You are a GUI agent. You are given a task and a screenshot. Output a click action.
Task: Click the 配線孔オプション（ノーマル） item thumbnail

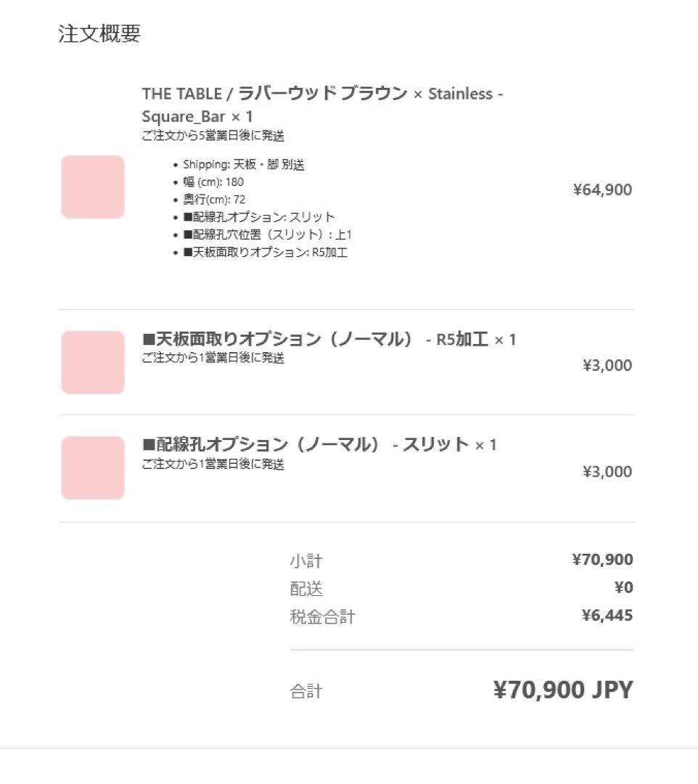tap(93, 467)
